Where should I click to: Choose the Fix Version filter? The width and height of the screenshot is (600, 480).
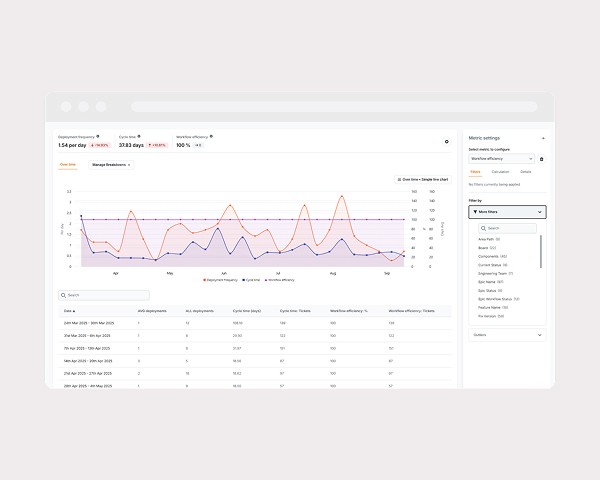[491, 316]
